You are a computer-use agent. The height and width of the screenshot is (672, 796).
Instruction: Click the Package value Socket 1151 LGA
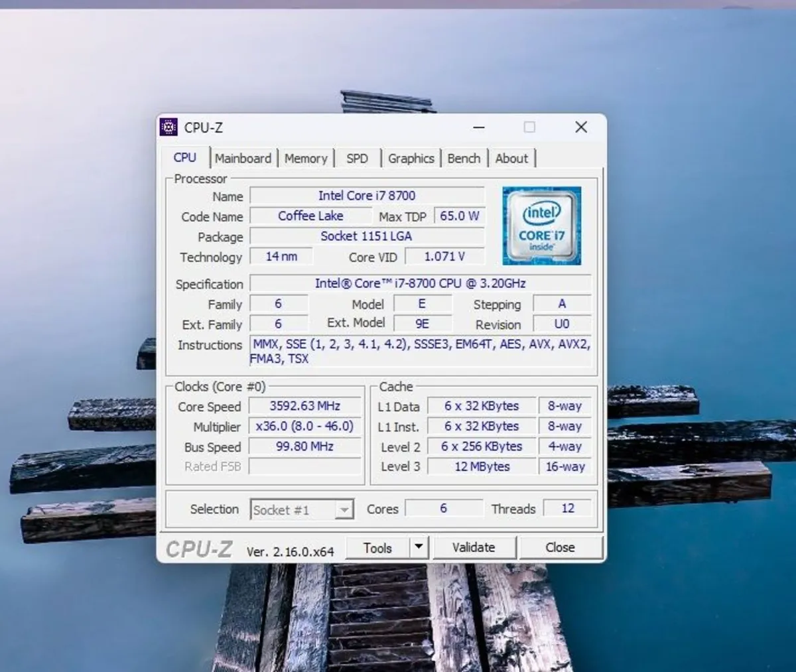(x=367, y=236)
